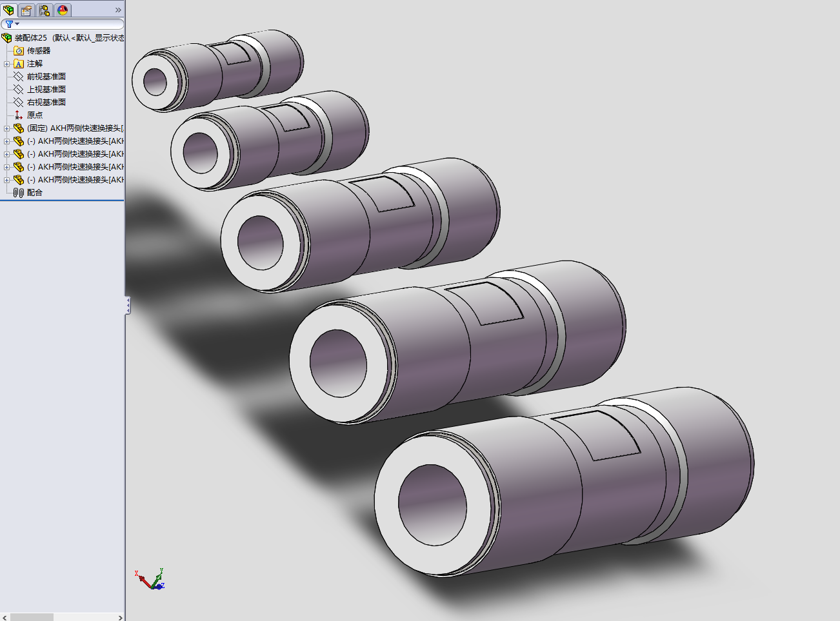
Task: Click the XYZ orientation triad
Action: (150, 579)
